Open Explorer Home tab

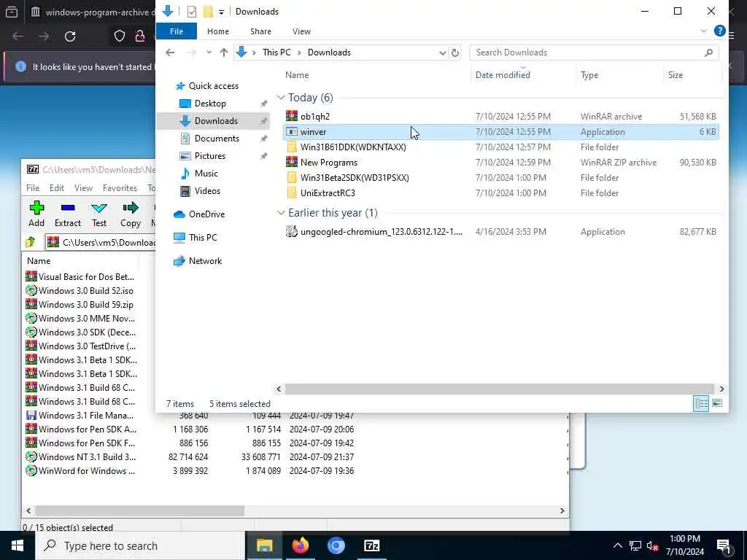[x=217, y=31]
